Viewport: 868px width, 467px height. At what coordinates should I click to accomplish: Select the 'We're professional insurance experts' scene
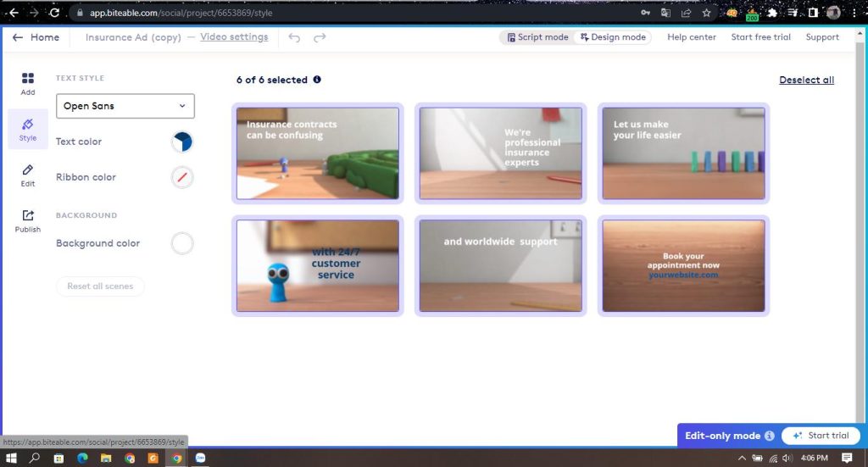(500, 153)
